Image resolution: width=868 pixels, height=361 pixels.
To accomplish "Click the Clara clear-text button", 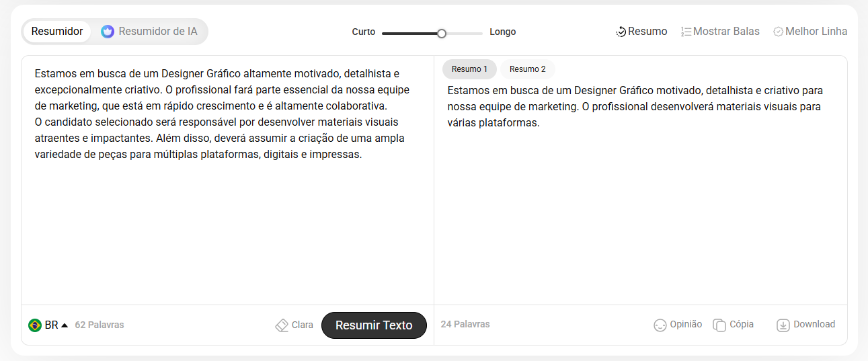I will [302, 325].
